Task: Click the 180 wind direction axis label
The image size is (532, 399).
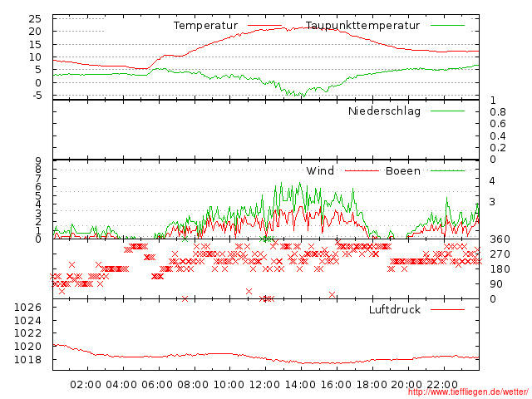Action: (500, 269)
